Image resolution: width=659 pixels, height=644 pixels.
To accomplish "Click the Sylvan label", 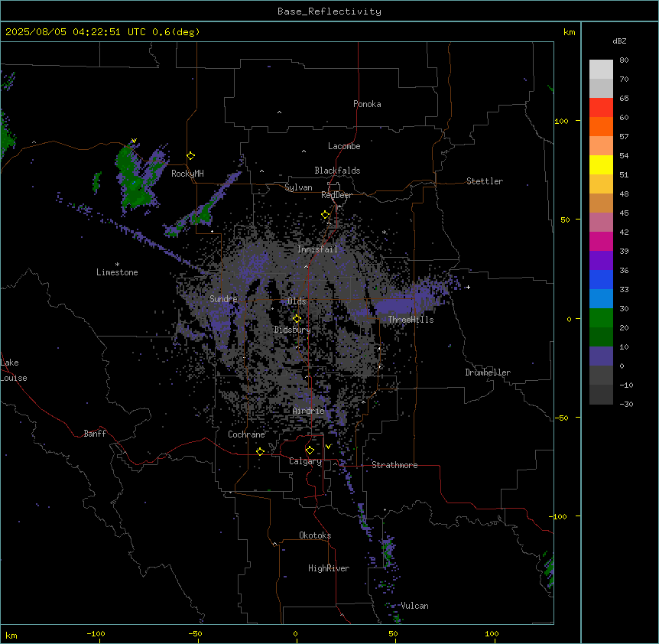I will pyautogui.click(x=298, y=187).
